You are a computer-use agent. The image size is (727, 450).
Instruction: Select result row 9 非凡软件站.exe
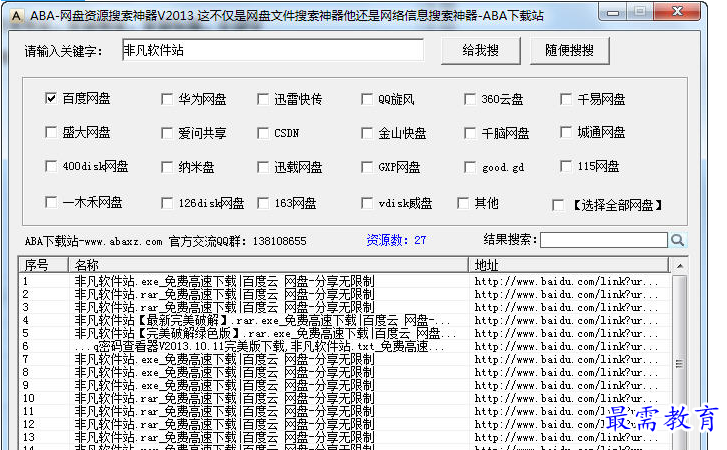344,385
